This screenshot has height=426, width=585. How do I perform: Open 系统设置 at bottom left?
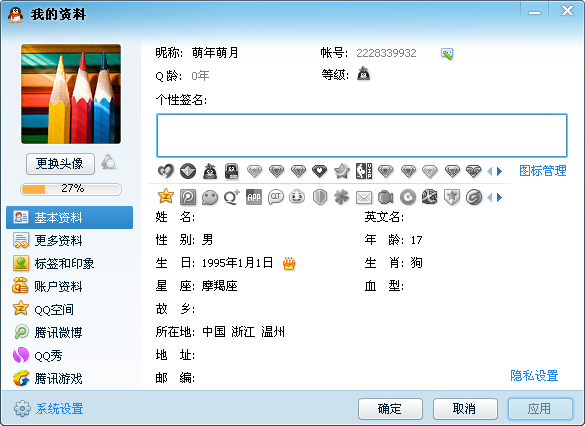coord(49,408)
